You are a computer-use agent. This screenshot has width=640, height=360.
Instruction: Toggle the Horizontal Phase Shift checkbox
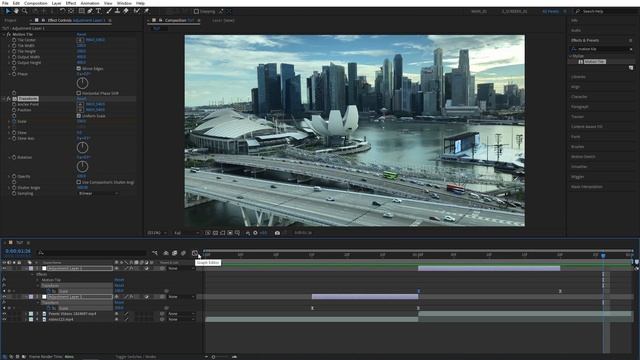coord(79,93)
